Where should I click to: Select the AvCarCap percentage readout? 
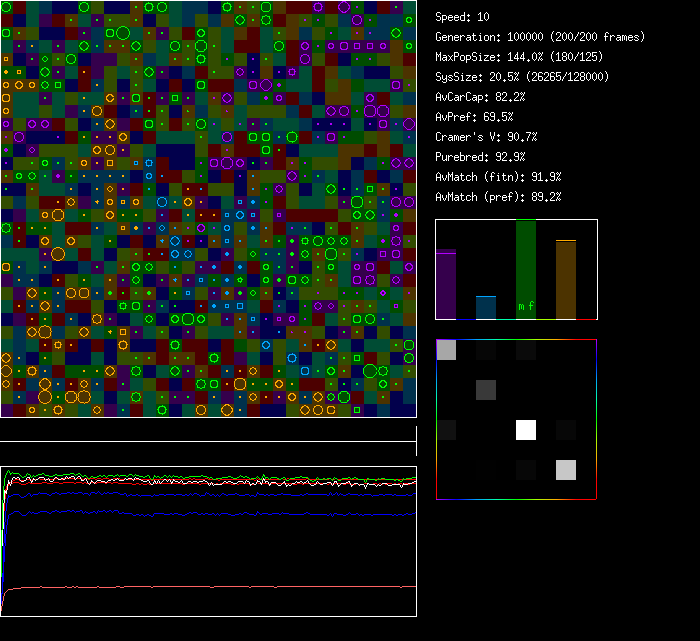click(x=480, y=97)
